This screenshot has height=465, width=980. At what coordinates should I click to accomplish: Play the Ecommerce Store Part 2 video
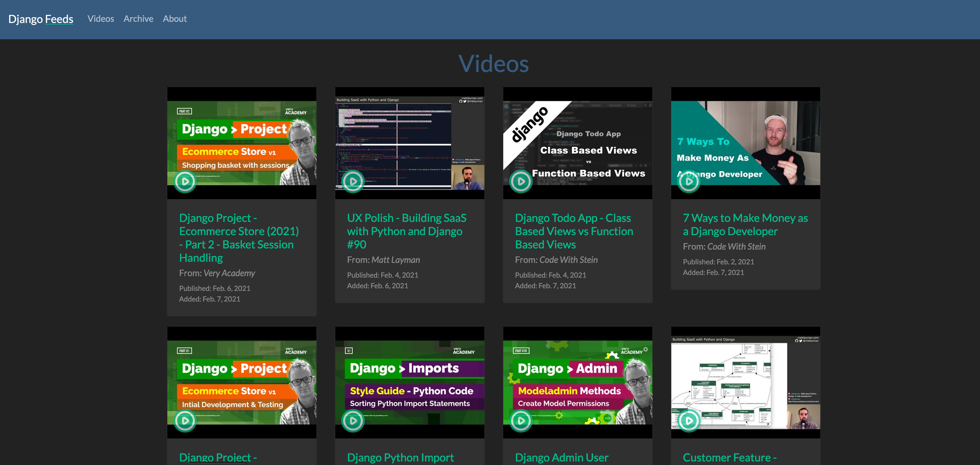[185, 182]
